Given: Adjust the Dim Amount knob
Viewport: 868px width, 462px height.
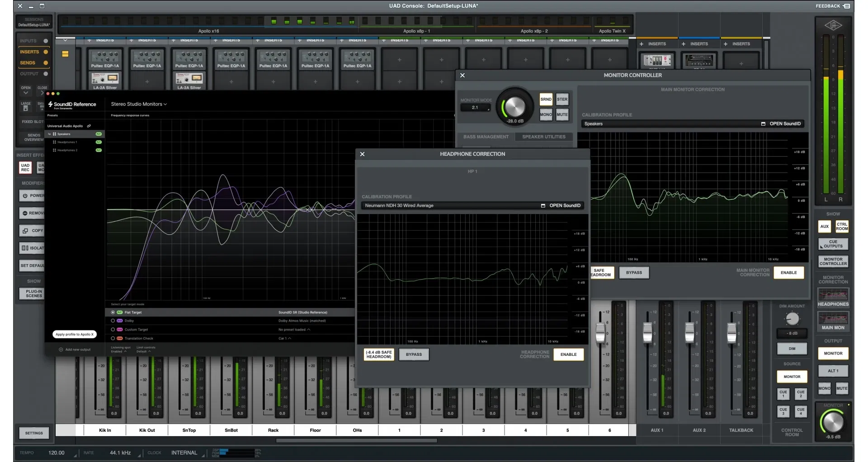Looking at the screenshot, I should point(792,319).
